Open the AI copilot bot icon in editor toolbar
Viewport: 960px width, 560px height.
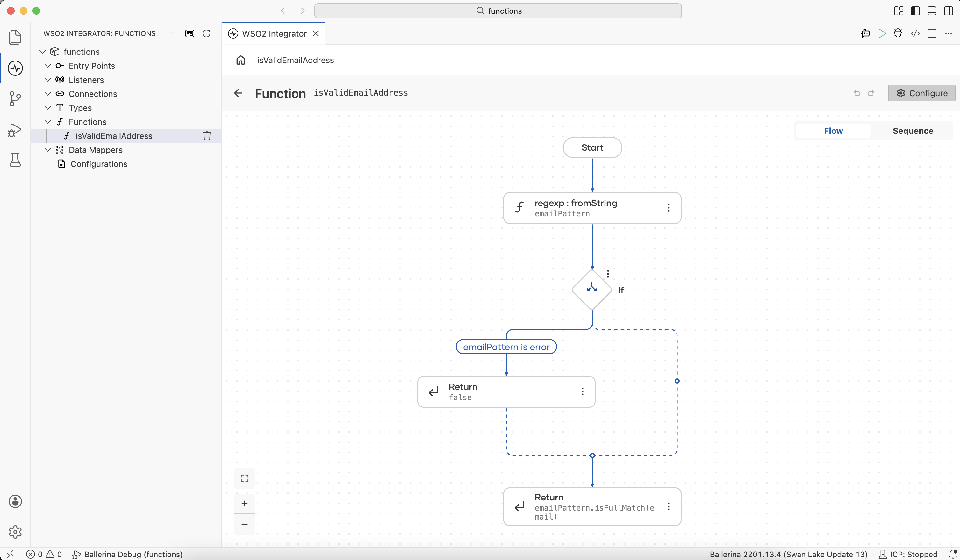point(865,33)
